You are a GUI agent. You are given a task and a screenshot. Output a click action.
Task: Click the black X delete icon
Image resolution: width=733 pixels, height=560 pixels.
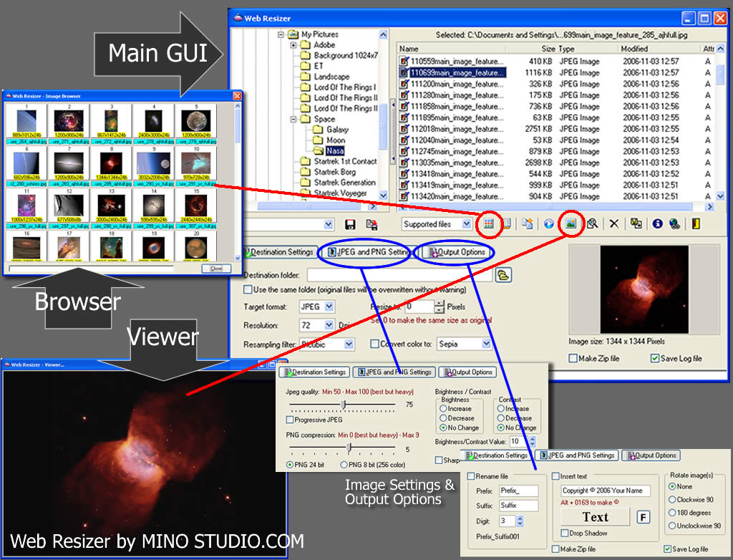click(x=613, y=223)
